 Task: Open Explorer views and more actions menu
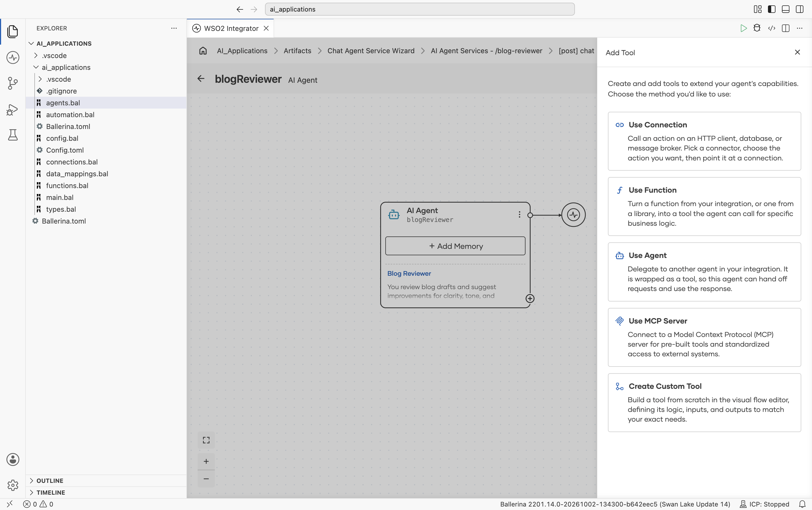tap(174, 28)
